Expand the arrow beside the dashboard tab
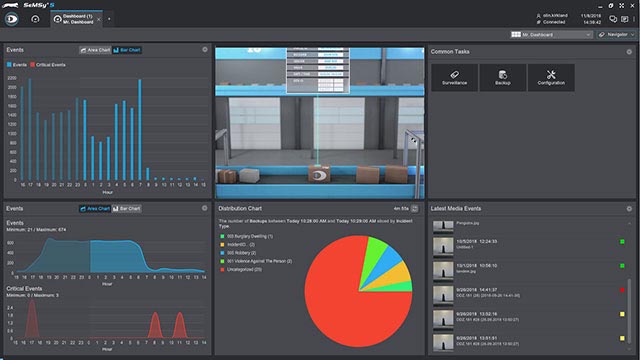The image size is (640, 360). click(x=109, y=19)
